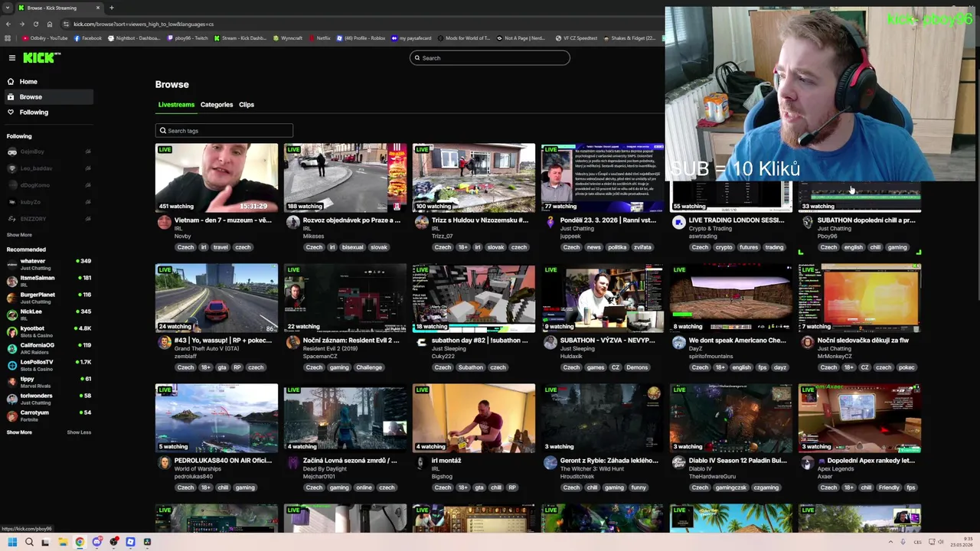Open the PEDROLUKAS840 World of Warships thumbnail

pyautogui.click(x=217, y=418)
